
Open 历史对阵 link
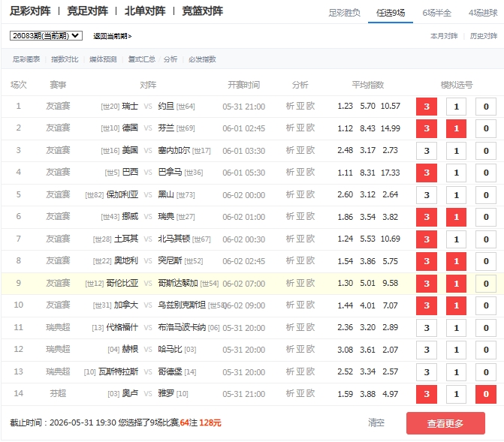coord(484,36)
